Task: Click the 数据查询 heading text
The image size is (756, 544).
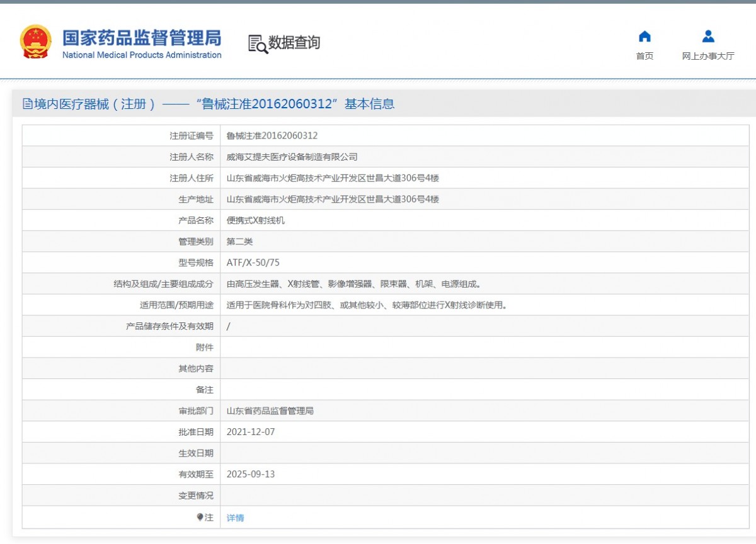Action: pos(294,43)
